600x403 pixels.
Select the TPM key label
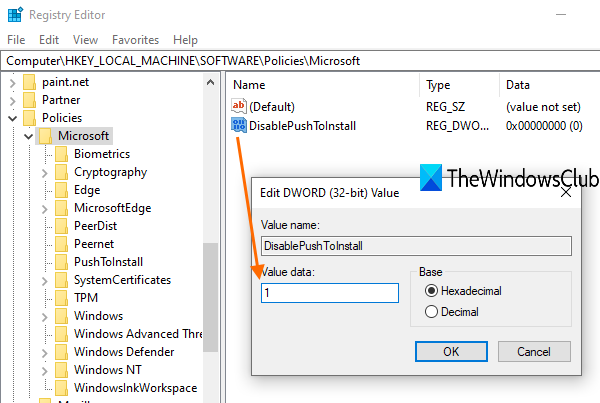[x=86, y=298]
